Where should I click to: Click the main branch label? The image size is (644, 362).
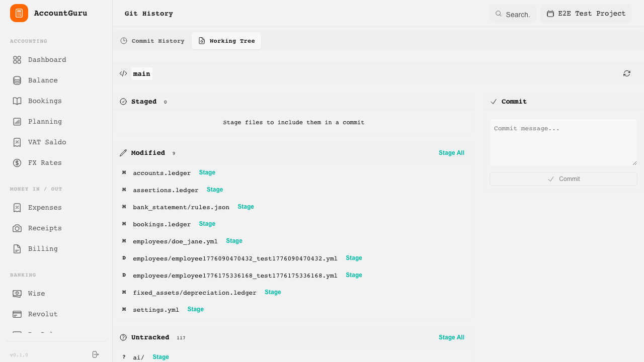[x=141, y=74]
